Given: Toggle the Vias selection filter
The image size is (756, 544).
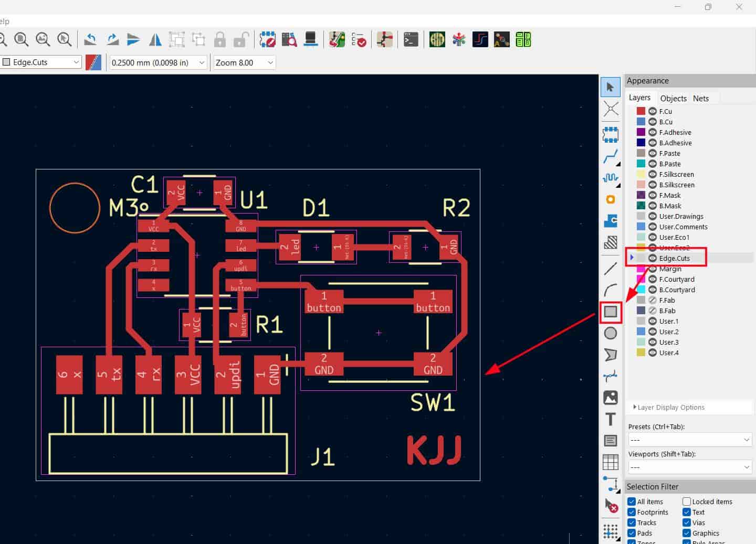Looking at the screenshot, I should point(687,522).
